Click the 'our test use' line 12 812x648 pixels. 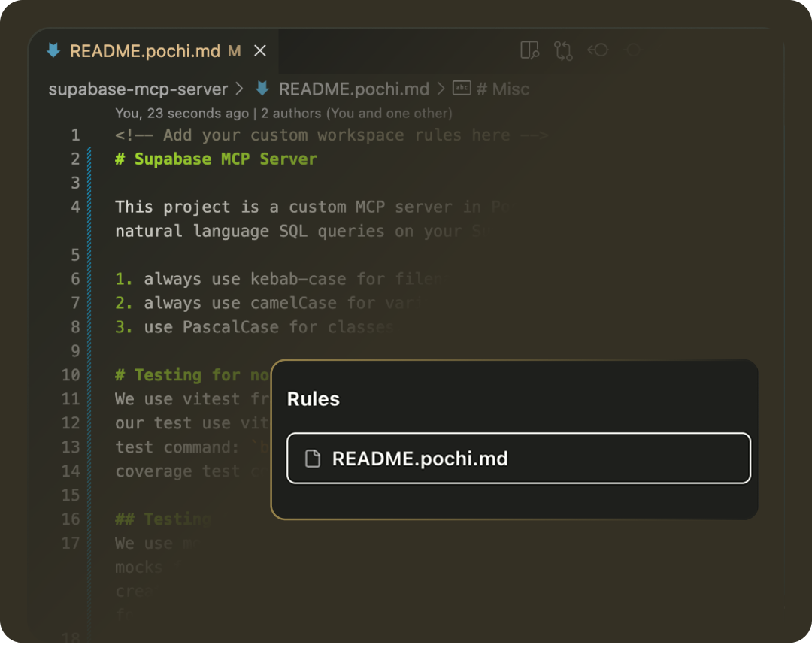point(192,423)
